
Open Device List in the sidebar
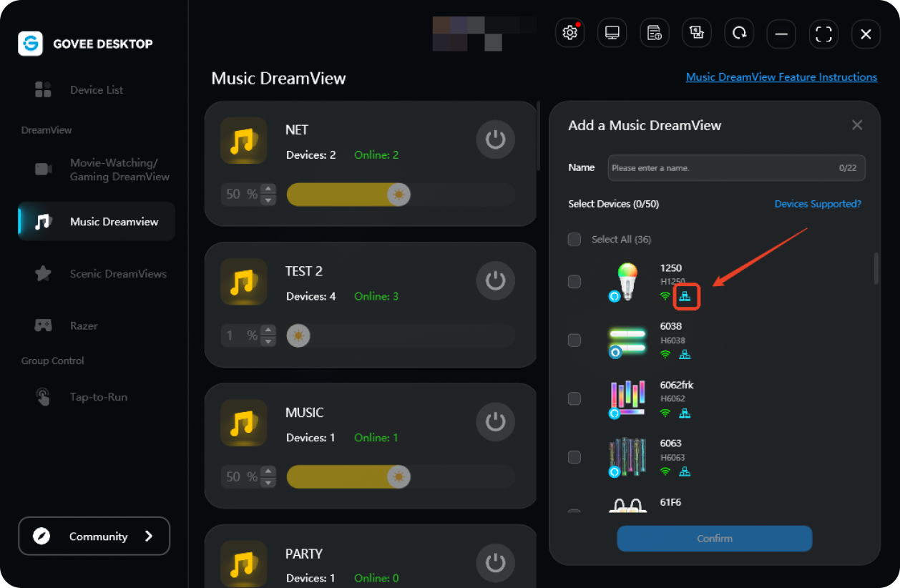(x=96, y=90)
